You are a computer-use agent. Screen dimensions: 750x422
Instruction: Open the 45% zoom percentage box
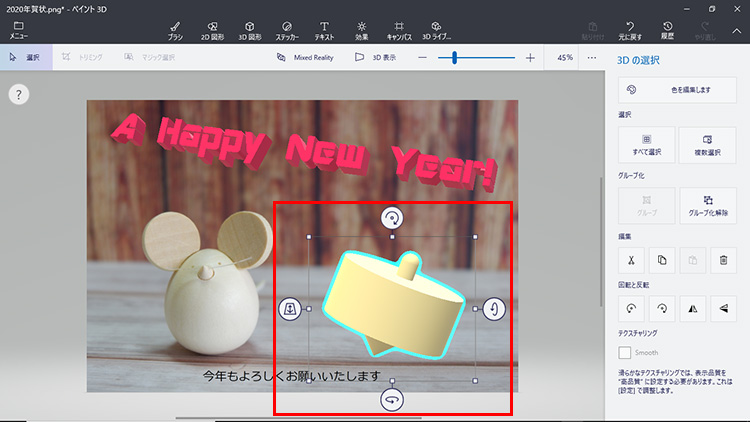(564, 58)
